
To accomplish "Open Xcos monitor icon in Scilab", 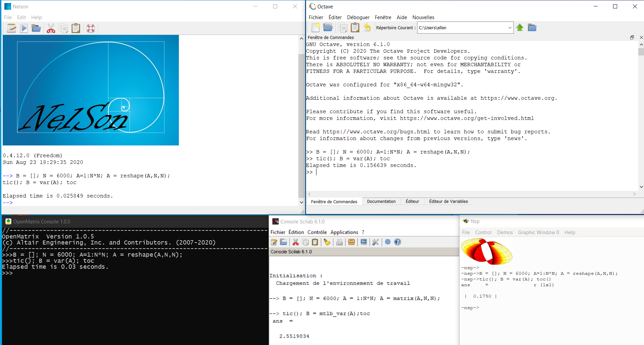I will pyautogui.click(x=363, y=242).
